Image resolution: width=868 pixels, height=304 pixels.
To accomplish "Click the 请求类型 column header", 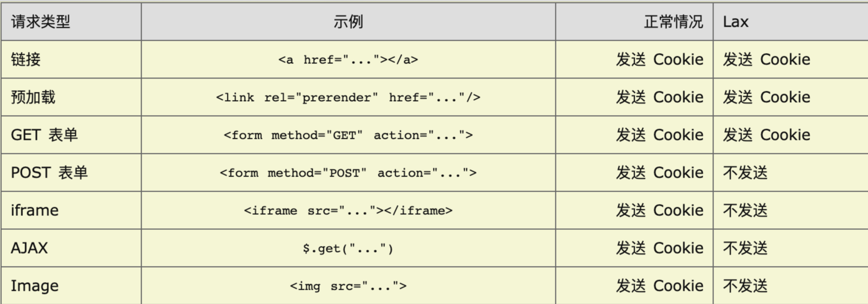I will click(x=41, y=22).
